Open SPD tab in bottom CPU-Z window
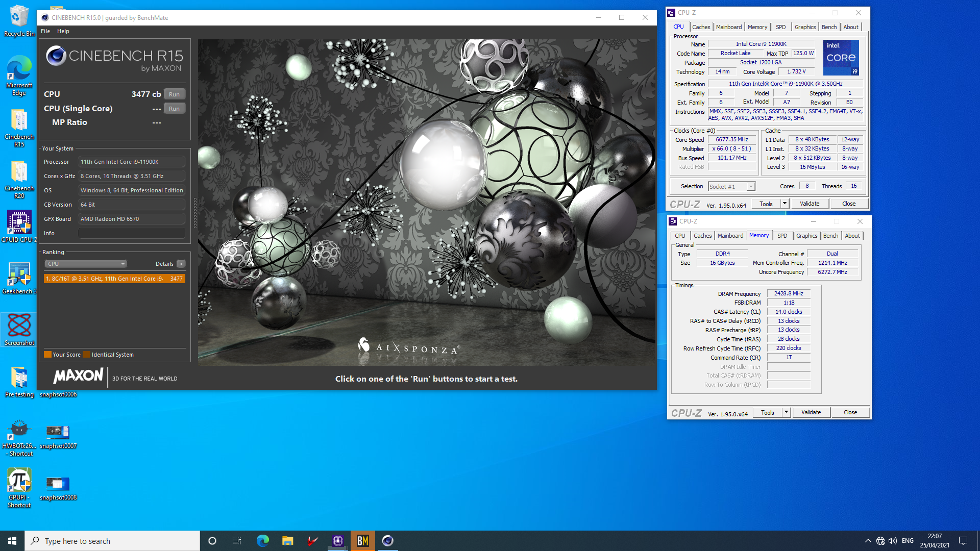Image resolution: width=980 pixels, height=551 pixels. click(782, 236)
